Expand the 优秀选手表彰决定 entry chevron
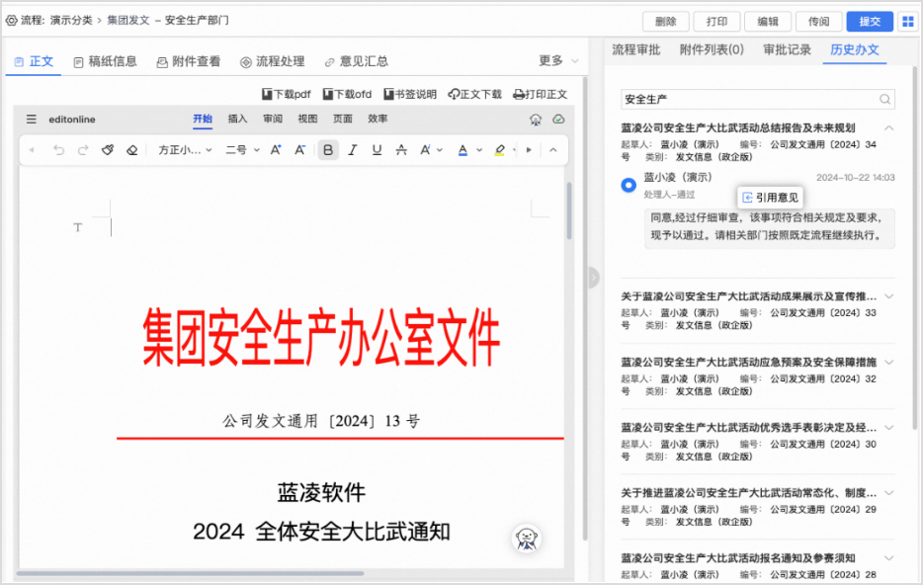Screen dimensions: 924x586 [x=888, y=428]
